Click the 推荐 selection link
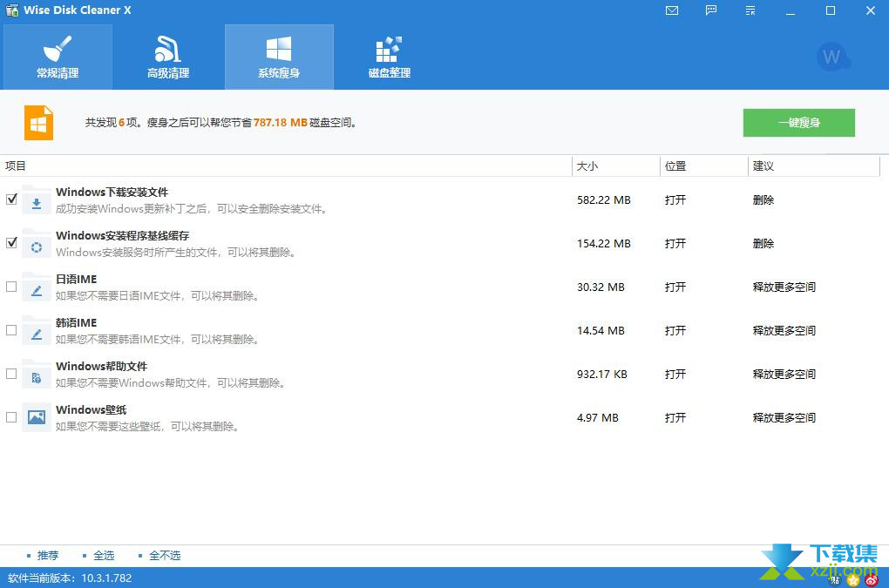 [48, 556]
